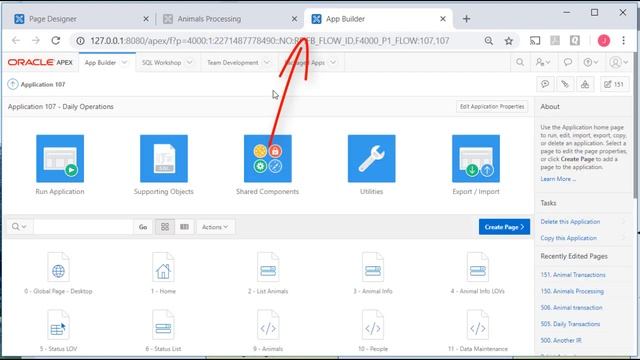The height and width of the screenshot is (360, 640).
Task: Open the feedback speech bubble in header
Action: click(x=568, y=62)
